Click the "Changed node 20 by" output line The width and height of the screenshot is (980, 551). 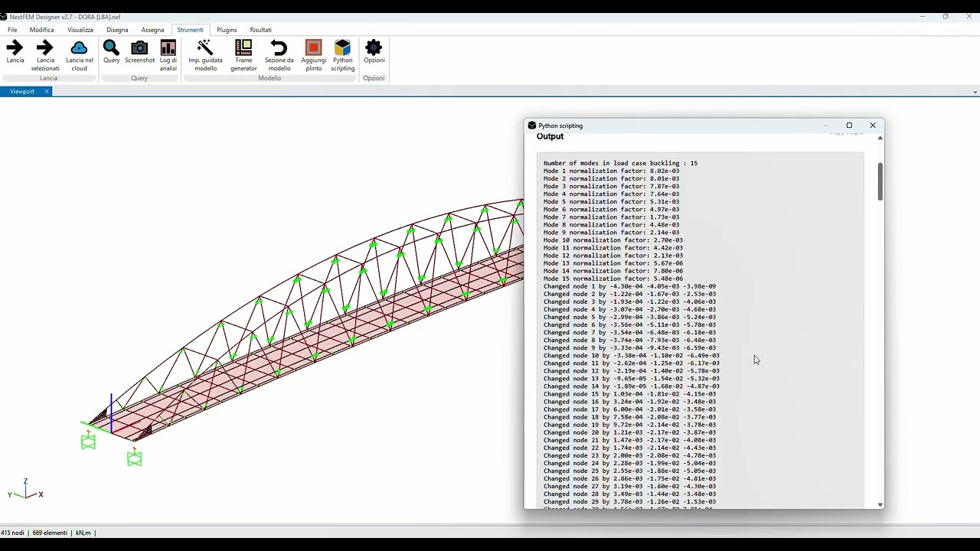[x=629, y=432]
